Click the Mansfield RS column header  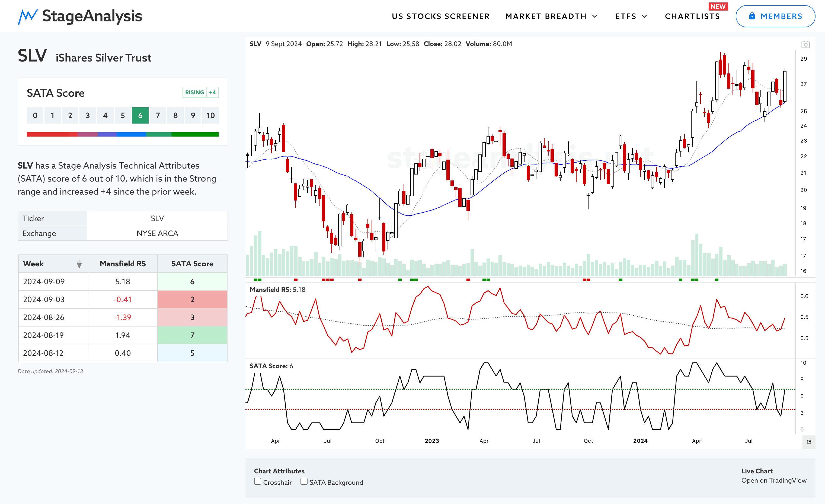click(x=123, y=264)
